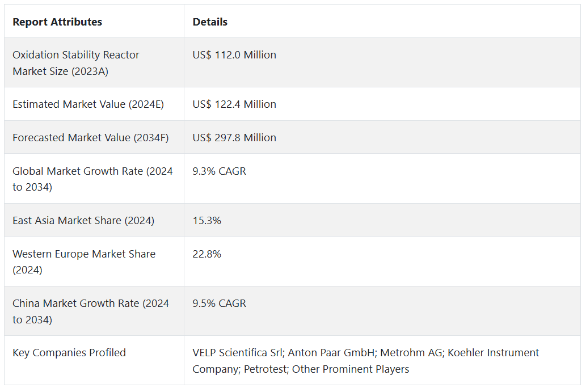This screenshot has width=586, height=392.
Task: Select Western Europe Market Share cell
Action: tap(84, 262)
